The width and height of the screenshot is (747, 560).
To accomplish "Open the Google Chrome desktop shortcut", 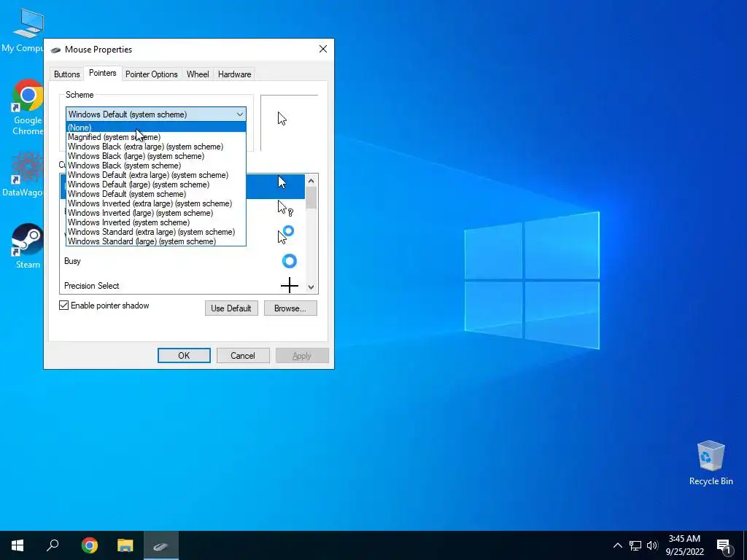I will 28,107.
